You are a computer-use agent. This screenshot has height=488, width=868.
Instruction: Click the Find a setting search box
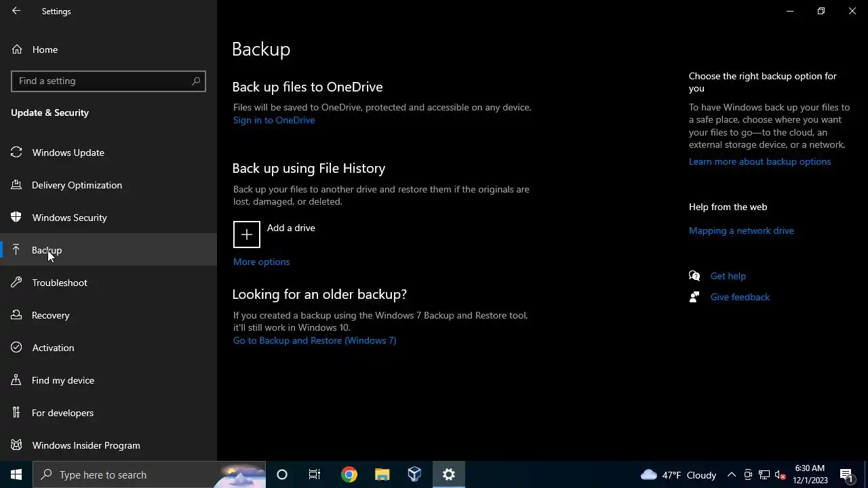tap(108, 81)
